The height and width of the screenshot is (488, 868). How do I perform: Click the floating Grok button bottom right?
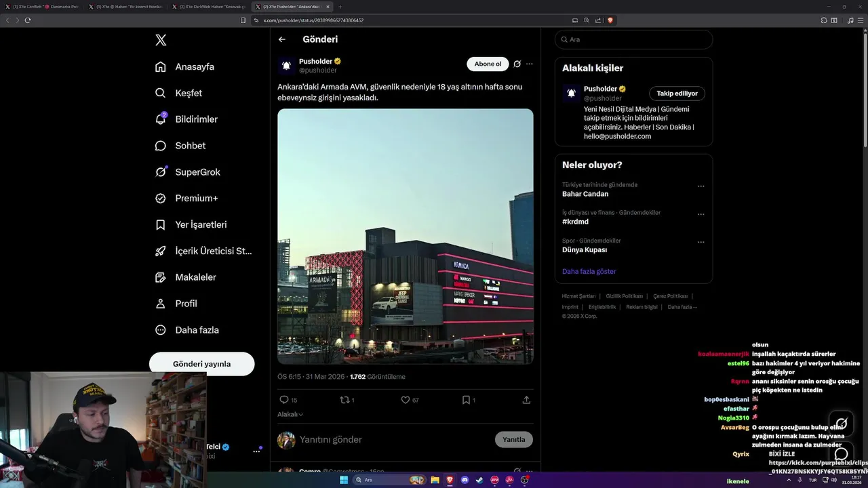pyautogui.click(x=842, y=424)
